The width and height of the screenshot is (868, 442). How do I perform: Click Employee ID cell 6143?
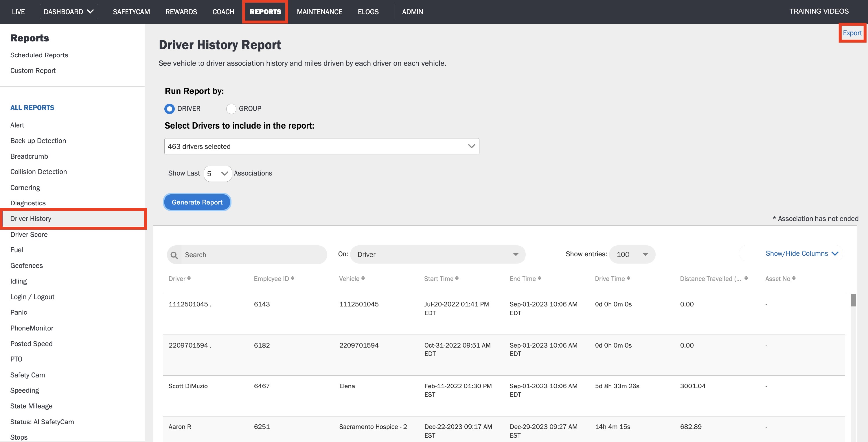[262, 304]
